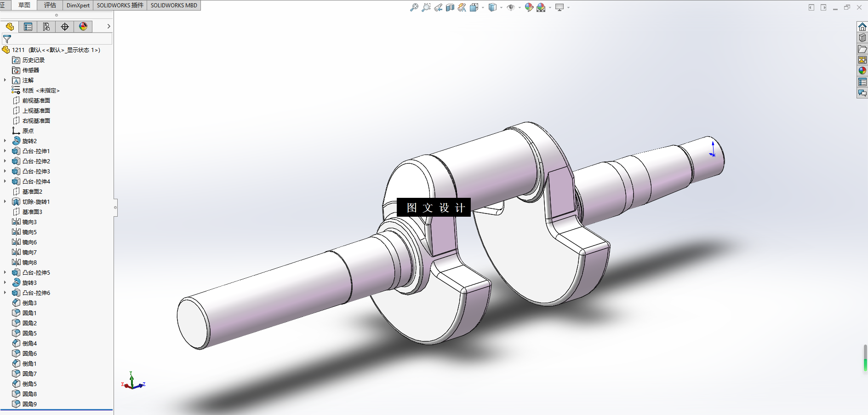Expand the 凸台-拉伸1 feature node

tap(5, 151)
